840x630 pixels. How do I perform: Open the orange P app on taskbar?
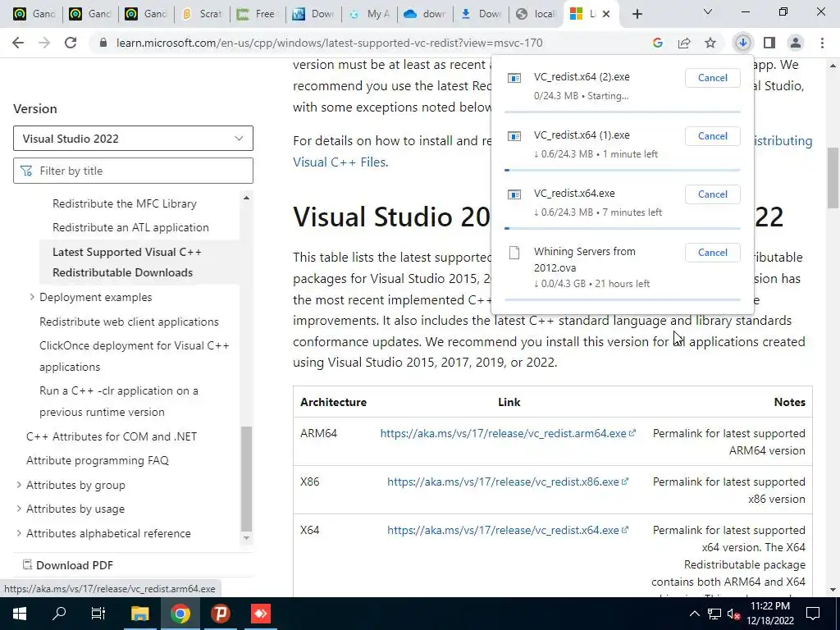220,614
